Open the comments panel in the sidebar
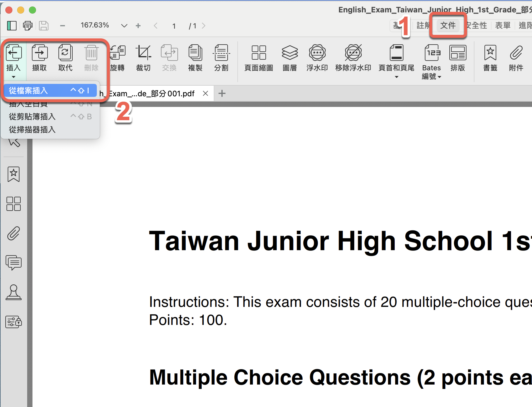This screenshot has width=532, height=407. point(14,263)
